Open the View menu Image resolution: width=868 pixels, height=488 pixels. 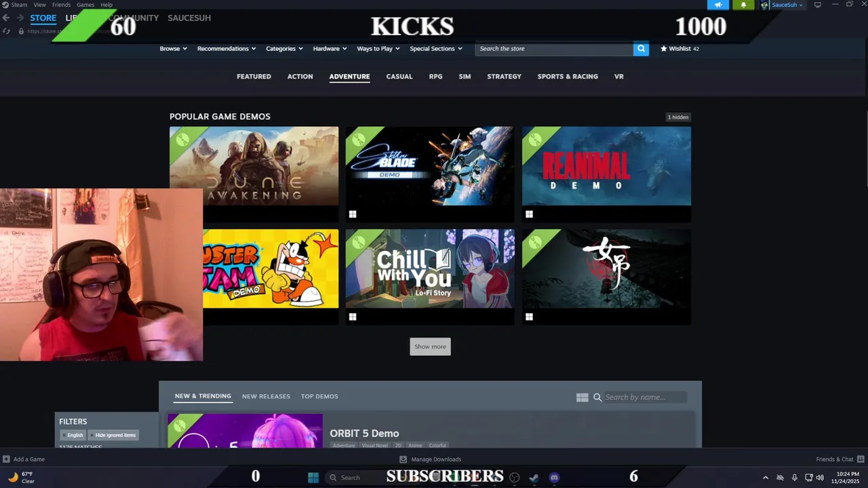(x=40, y=5)
